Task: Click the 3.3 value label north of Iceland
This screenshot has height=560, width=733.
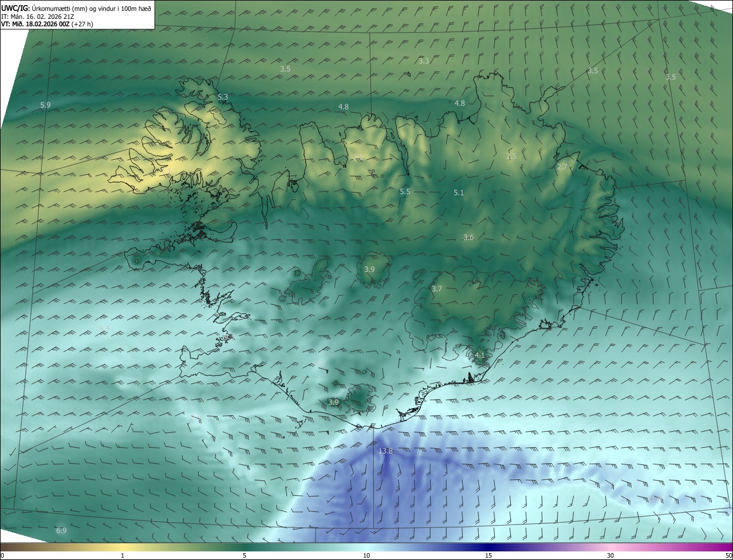Action: click(424, 61)
